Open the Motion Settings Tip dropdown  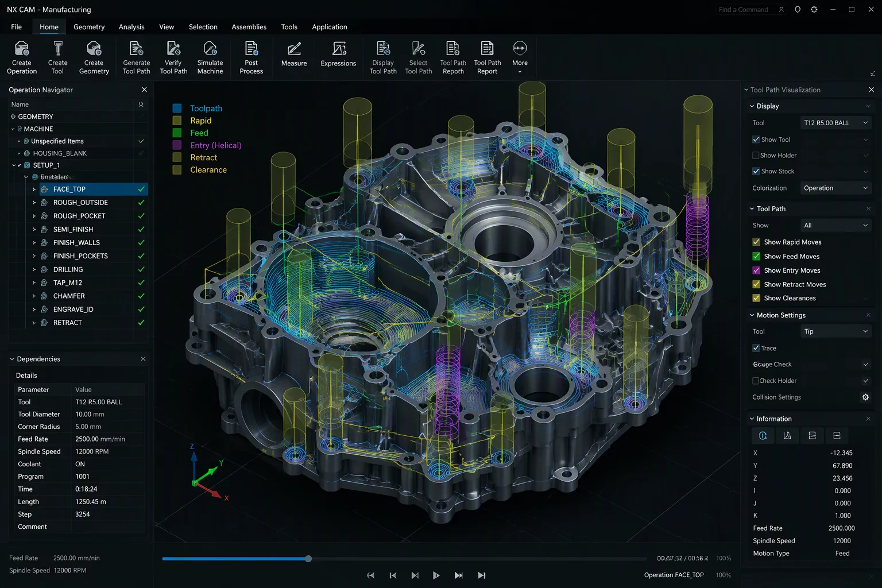pos(835,331)
